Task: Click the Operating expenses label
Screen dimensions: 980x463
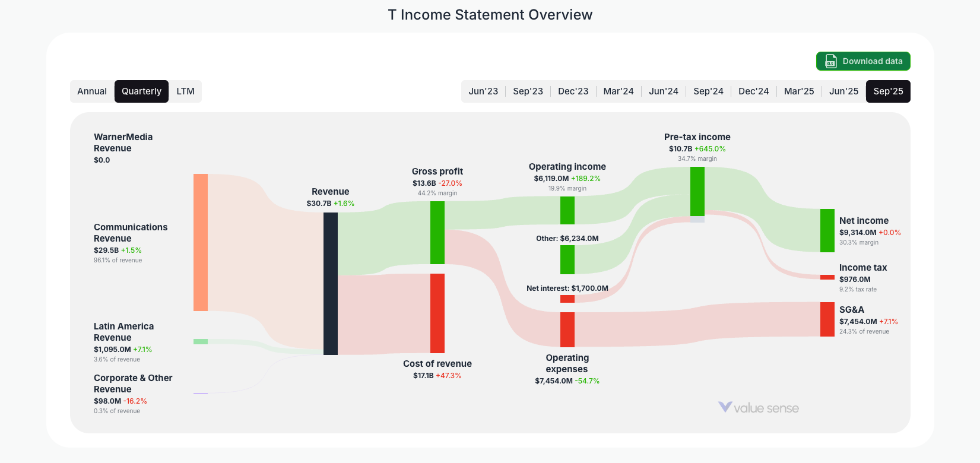Action: pyautogui.click(x=567, y=363)
